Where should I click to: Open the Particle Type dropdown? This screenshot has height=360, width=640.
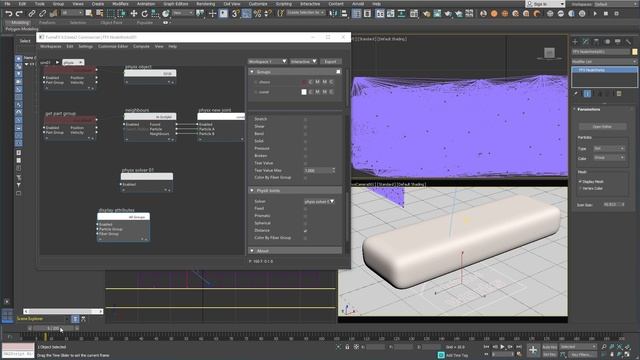(x=609, y=149)
